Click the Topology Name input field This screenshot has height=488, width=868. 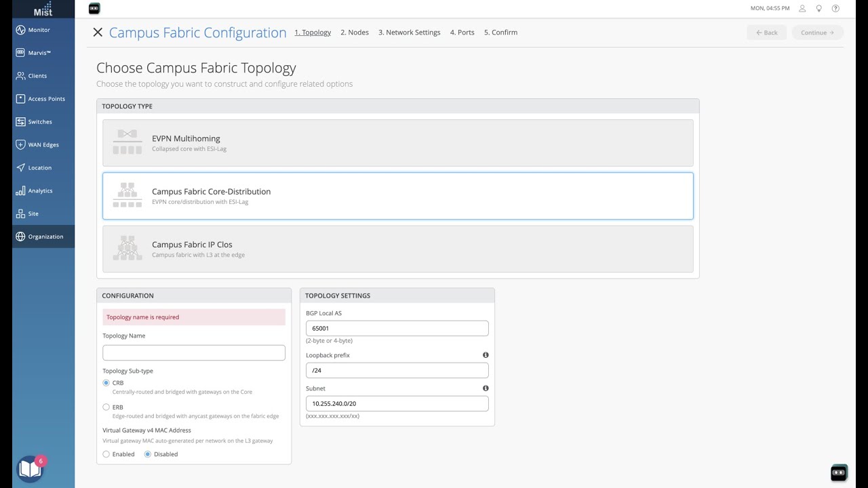click(x=194, y=352)
